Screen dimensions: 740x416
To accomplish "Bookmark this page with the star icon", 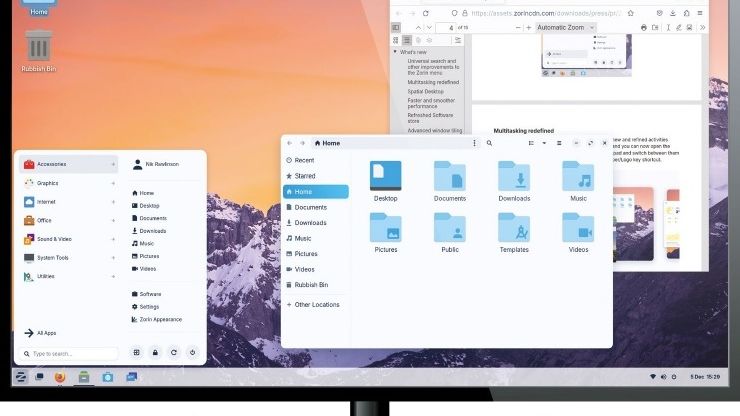I will pyautogui.click(x=631, y=13).
